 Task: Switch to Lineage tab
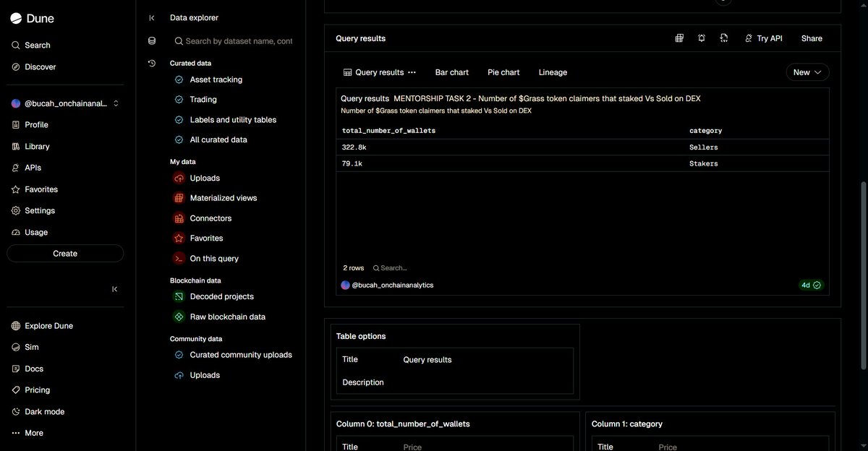(x=553, y=72)
